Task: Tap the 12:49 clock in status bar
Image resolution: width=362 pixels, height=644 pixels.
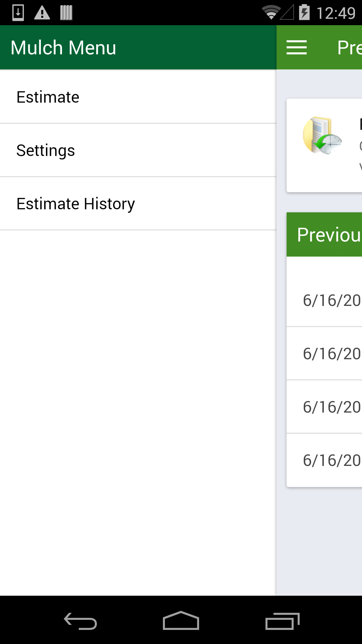Action: pos(336,13)
